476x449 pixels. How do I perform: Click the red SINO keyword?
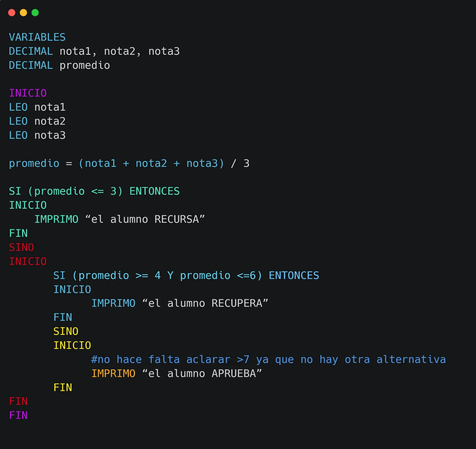tap(21, 247)
